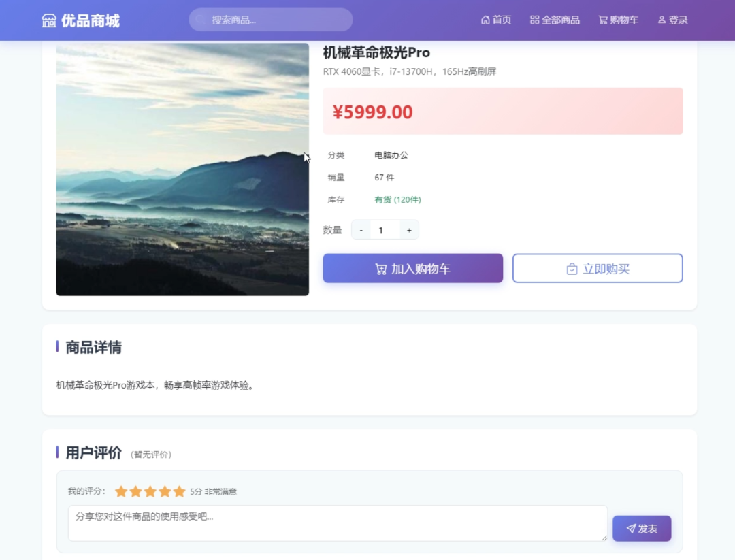Click the 登录 login link
This screenshot has width=735, height=560.
click(672, 20)
